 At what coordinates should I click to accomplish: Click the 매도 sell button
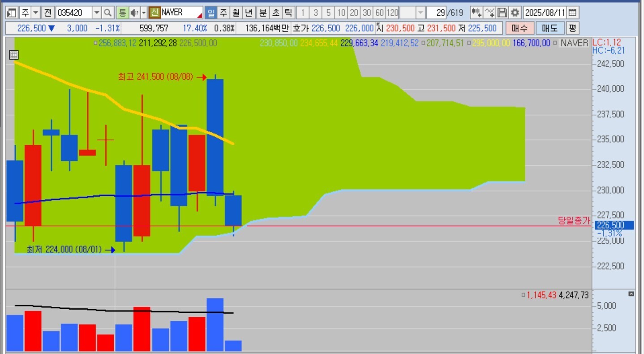(550, 28)
